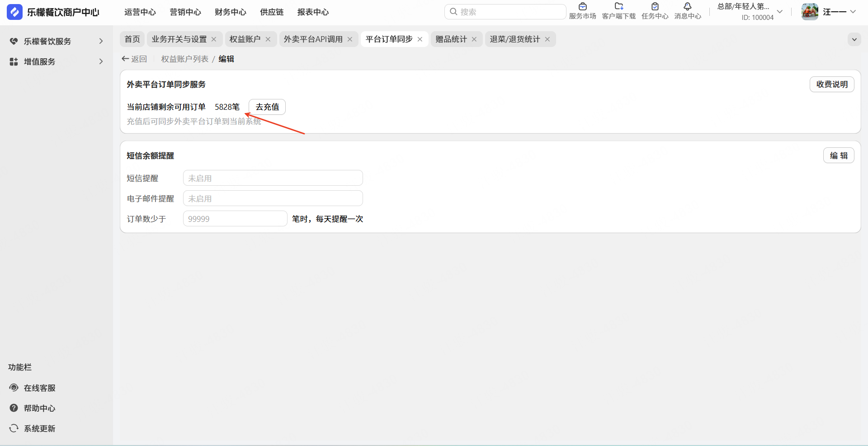The image size is (868, 446).
Task: Click the 外卖平台订单同步服务 heading
Action: [166, 85]
